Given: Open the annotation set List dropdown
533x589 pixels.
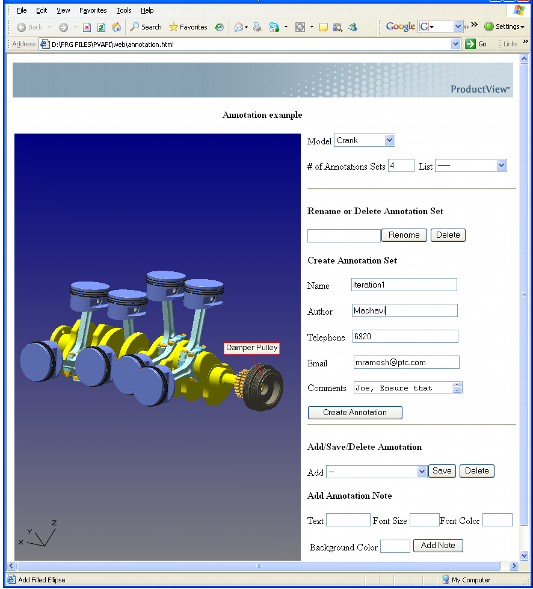Looking at the screenshot, I should click(471, 166).
